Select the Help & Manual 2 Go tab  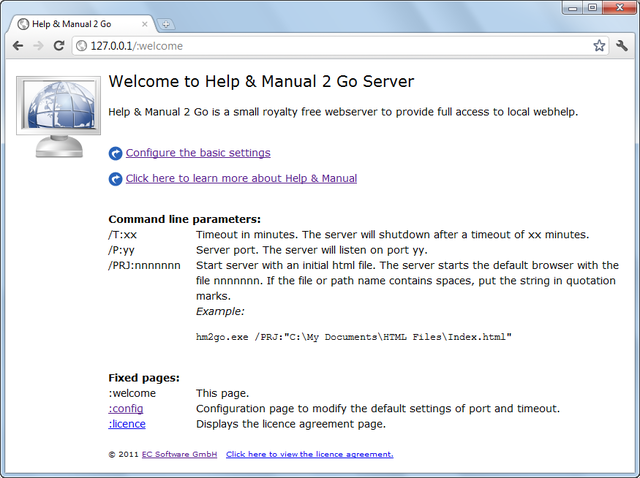(82, 24)
